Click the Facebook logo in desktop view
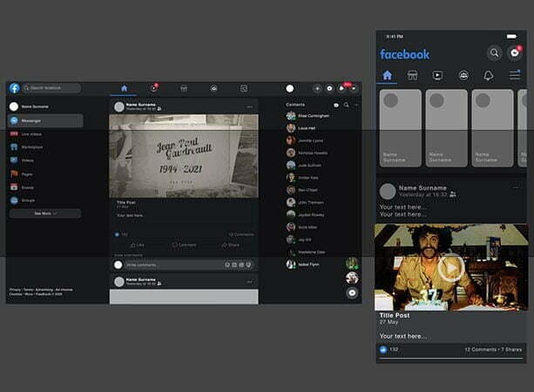The image size is (534, 392). tap(15, 88)
